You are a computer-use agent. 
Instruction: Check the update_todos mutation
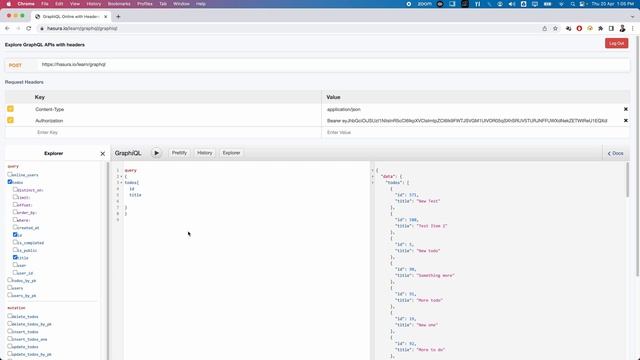click(9, 346)
